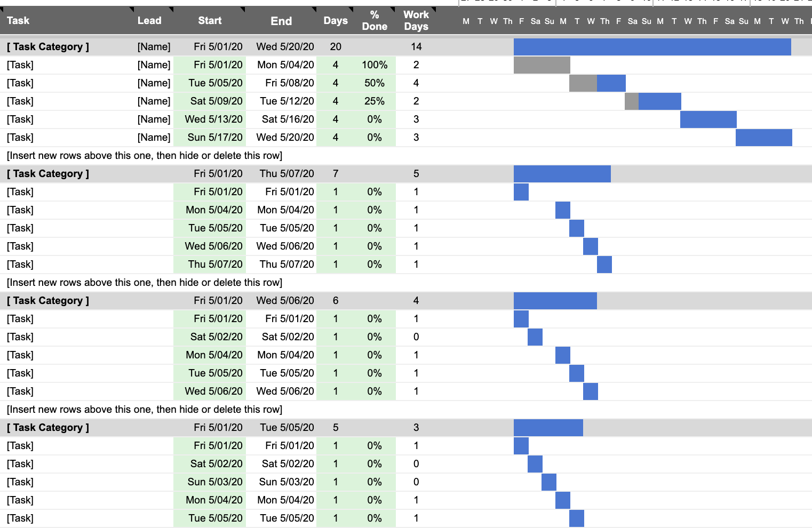Select the 25% done value
This screenshot has height=528, width=812.
click(375, 101)
